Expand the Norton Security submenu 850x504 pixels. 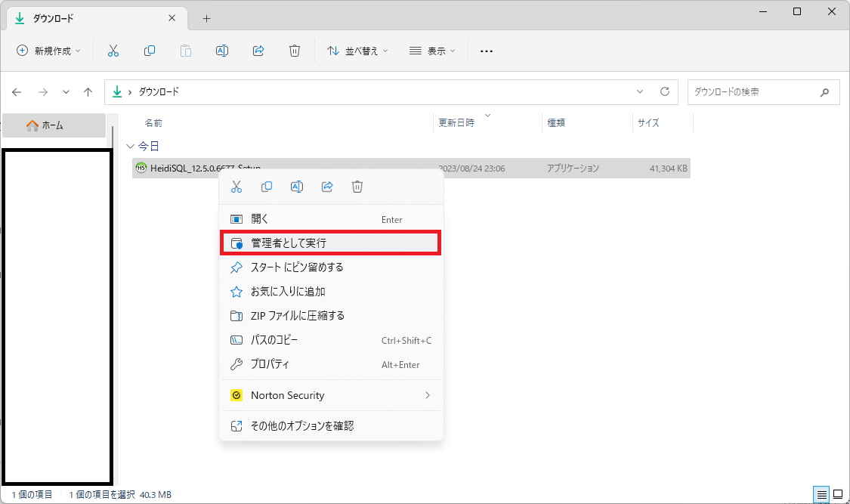[x=330, y=395]
